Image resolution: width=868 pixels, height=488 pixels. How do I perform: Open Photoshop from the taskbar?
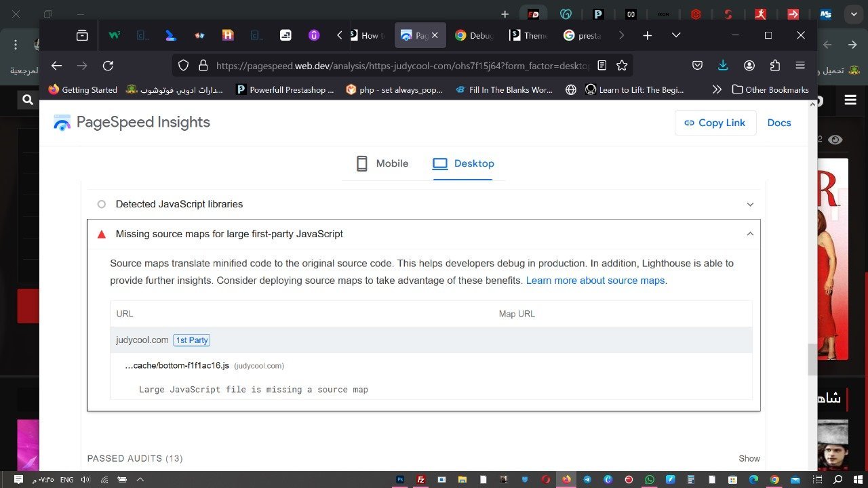(x=400, y=479)
